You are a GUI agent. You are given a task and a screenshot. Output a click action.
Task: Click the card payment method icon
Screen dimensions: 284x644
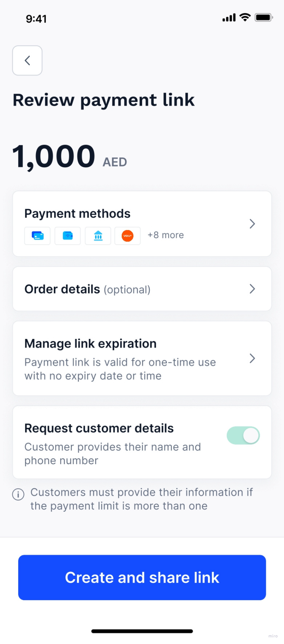(x=37, y=236)
